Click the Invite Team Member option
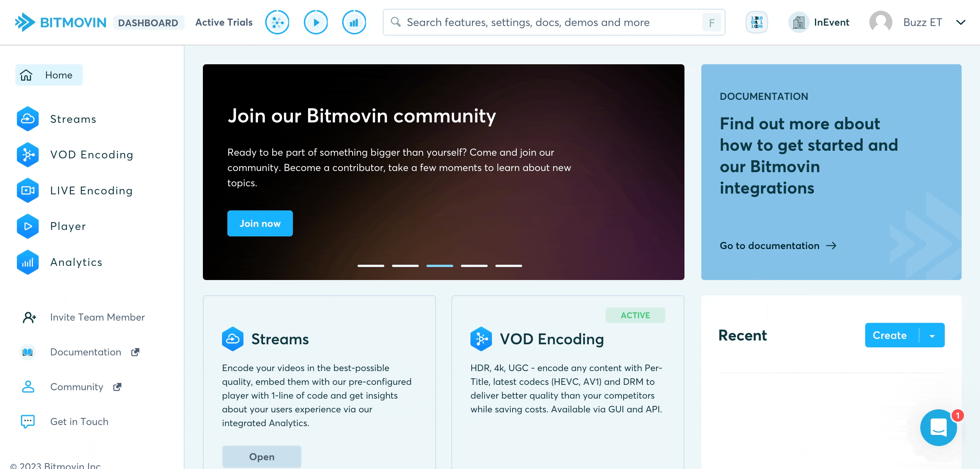The width and height of the screenshot is (980, 469). coord(98,317)
